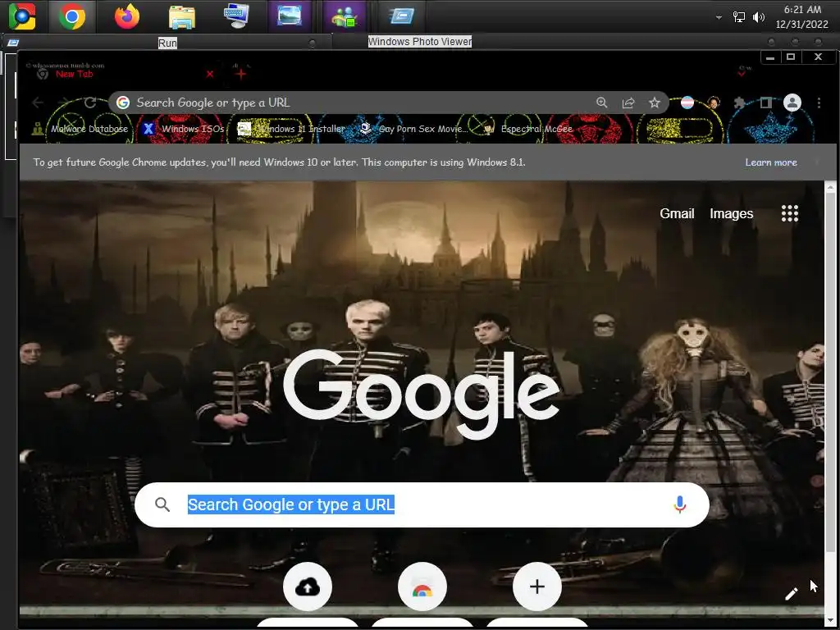Dismiss the Windows update infobar
Viewport: 840px width, 630px height.
tap(817, 162)
